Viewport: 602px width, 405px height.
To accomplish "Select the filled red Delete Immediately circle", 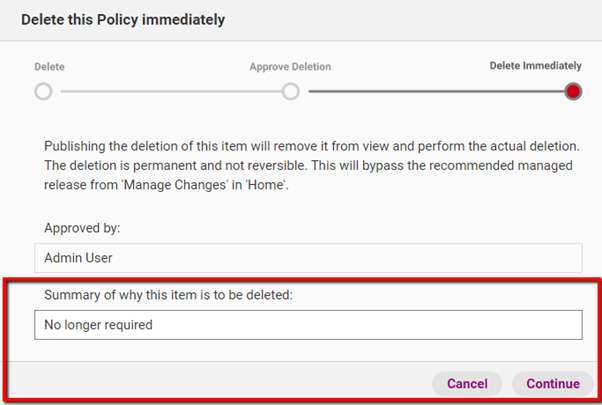I will click(573, 92).
